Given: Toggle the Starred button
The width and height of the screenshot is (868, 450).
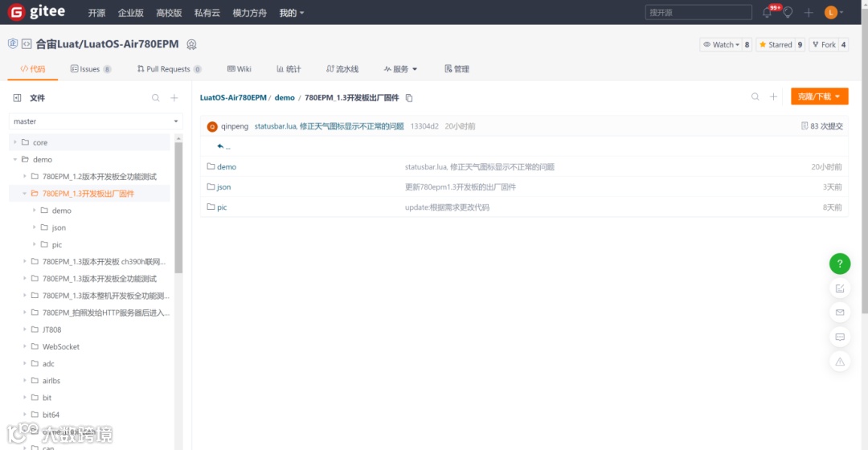Looking at the screenshot, I should coord(776,45).
